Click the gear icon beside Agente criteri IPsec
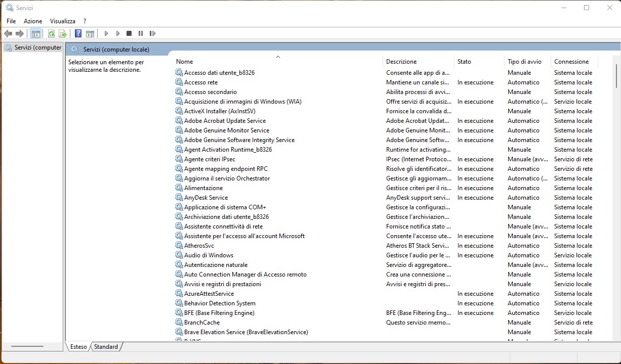The width and height of the screenshot is (621, 364). [179, 159]
